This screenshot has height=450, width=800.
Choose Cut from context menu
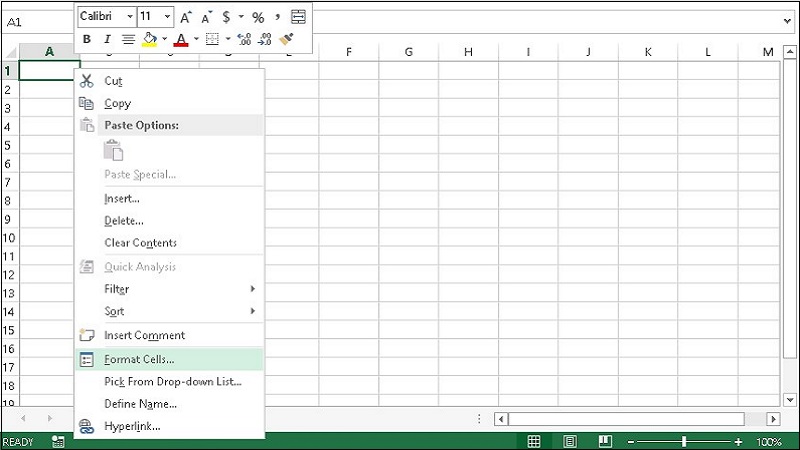pos(169,81)
